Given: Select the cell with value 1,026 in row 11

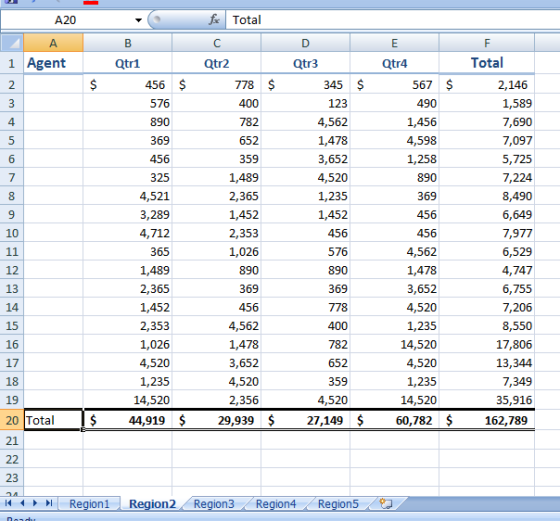Looking at the screenshot, I should click(x=216, y=252).
